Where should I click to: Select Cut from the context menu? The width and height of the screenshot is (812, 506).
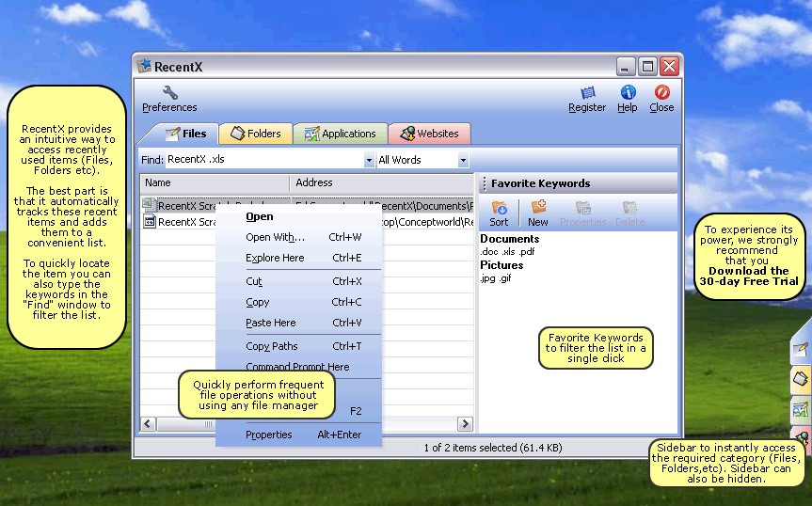(298, 281)
